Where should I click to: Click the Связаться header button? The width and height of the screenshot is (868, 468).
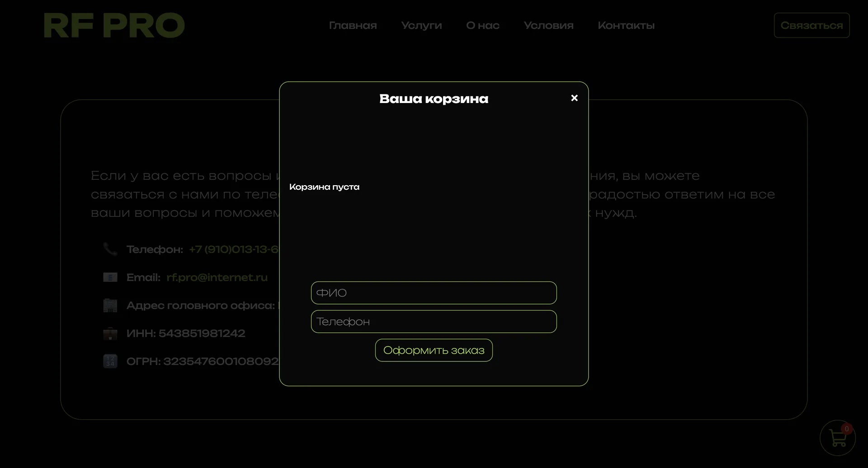tap(811, 25)
